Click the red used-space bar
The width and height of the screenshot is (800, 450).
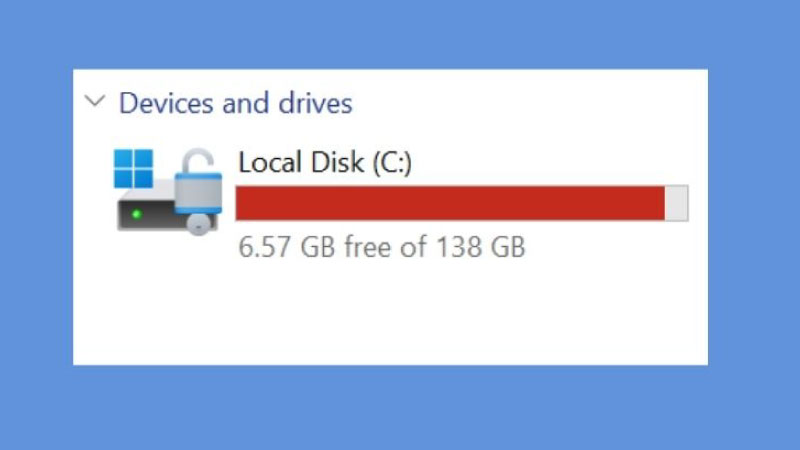pos(450,202)
